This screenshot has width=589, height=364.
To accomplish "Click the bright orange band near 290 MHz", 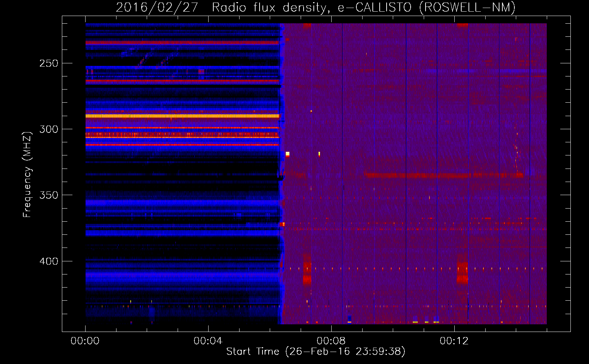I will click(x=182, y=116).
